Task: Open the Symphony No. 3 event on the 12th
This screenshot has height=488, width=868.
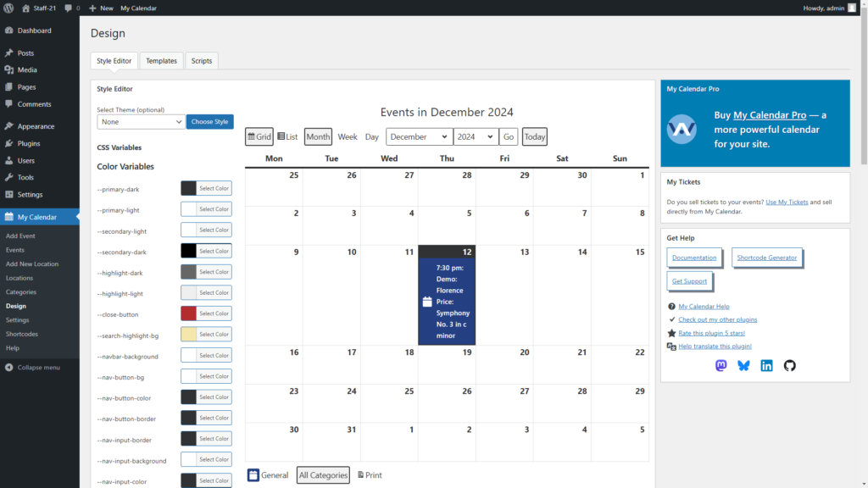Action: coord(453,302)
